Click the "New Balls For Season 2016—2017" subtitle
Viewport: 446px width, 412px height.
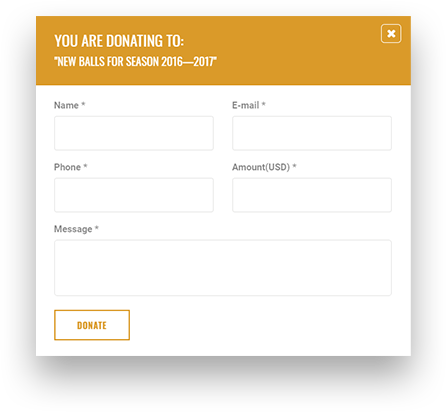point(135,62)
